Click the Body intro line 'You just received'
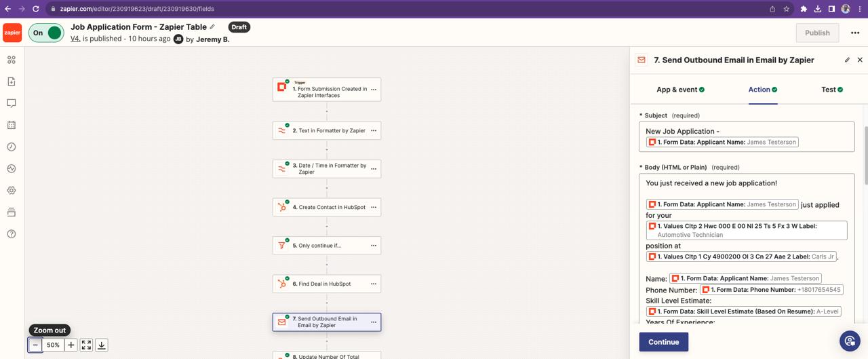The image size is (868, 359). coord(711,183)
